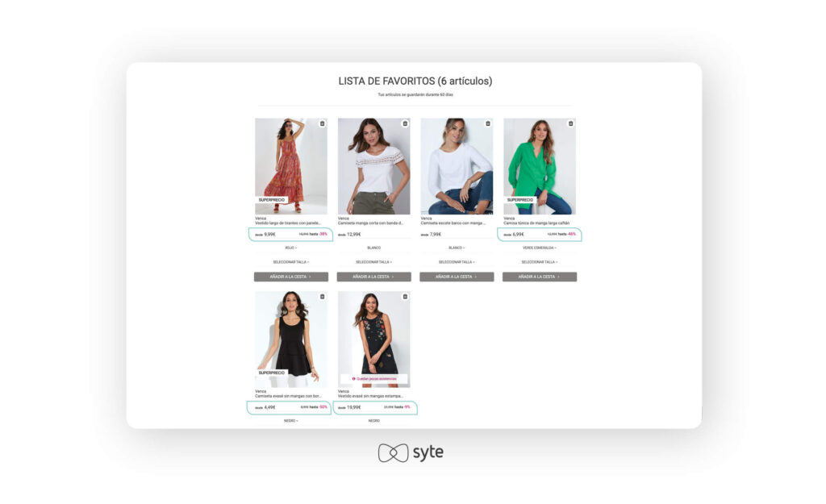This screenshot has width=826, height=504.
Task: Open Camiseta manga corta product title link
Action: [x=371, y=223]
